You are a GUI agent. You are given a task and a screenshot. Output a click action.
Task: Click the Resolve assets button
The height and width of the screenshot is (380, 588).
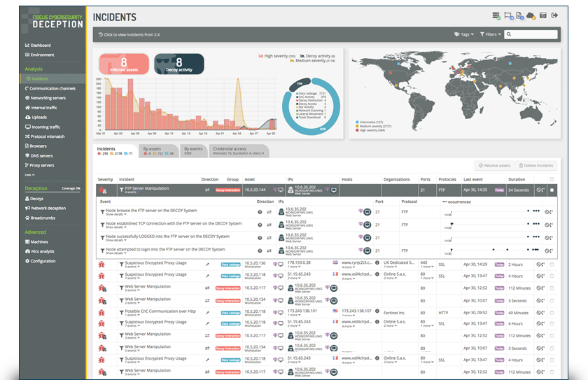tap(494, 165)
